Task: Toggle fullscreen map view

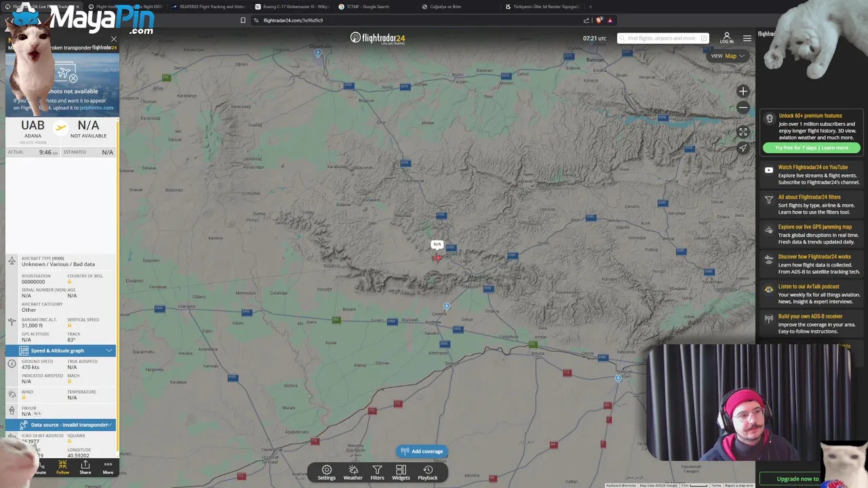Action: tap(743, 131)
